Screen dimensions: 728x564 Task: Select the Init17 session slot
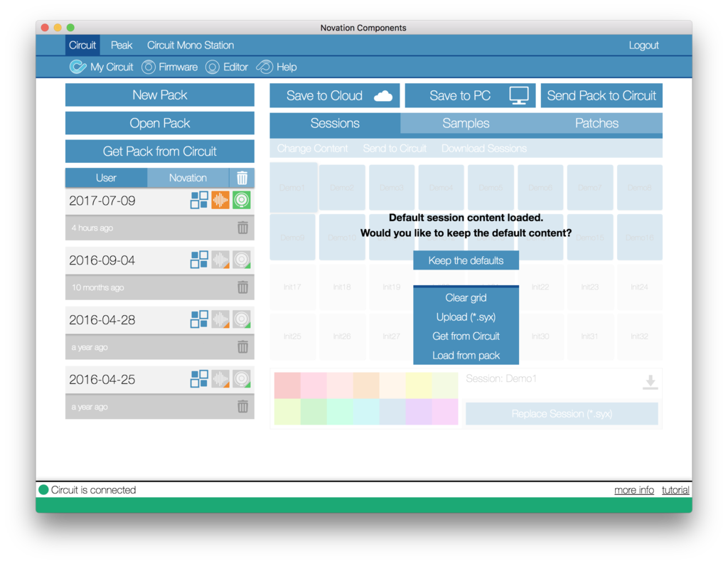point(292,287)
